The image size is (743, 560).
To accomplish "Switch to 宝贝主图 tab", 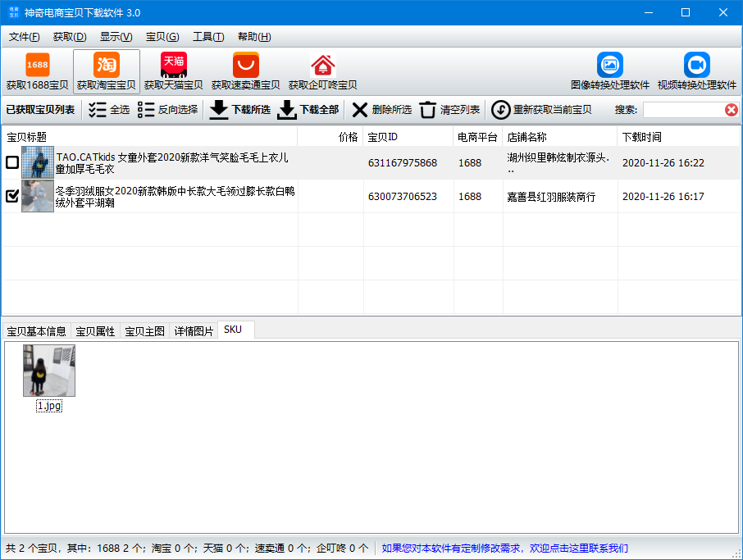I will click(144, 331).
